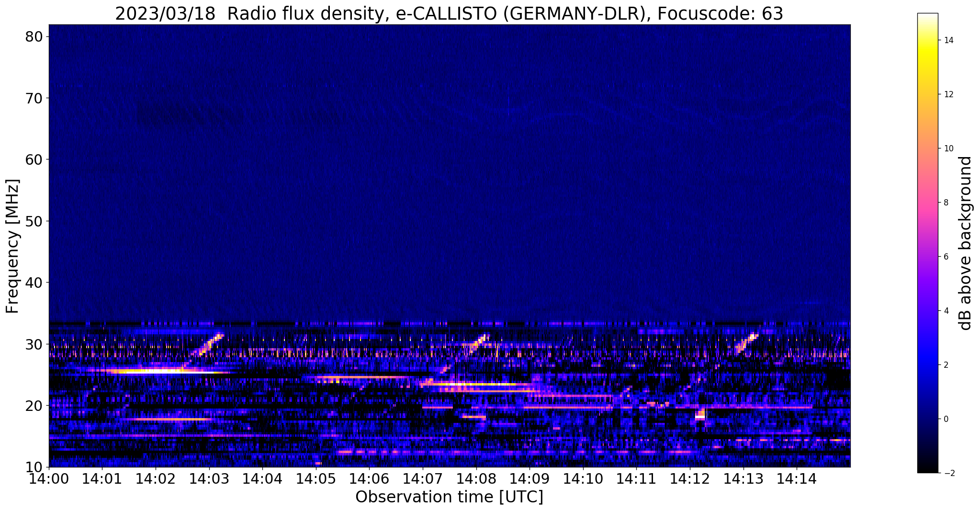980x511 pixels.
Task: Click the 14:12 time tick label
Action: click(x=690, y=478)
